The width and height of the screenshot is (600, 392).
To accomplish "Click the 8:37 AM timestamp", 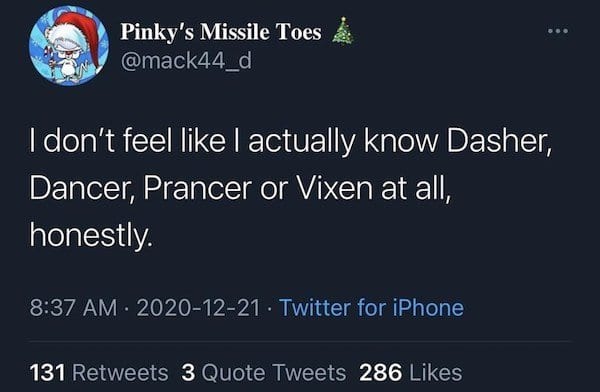I will tap(73, 308).
